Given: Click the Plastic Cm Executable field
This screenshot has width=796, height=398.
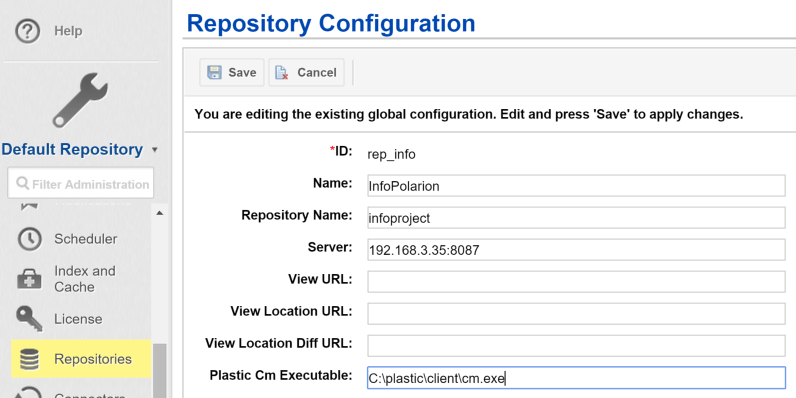Looking at the screenshot, I should [x=576, y=378].
